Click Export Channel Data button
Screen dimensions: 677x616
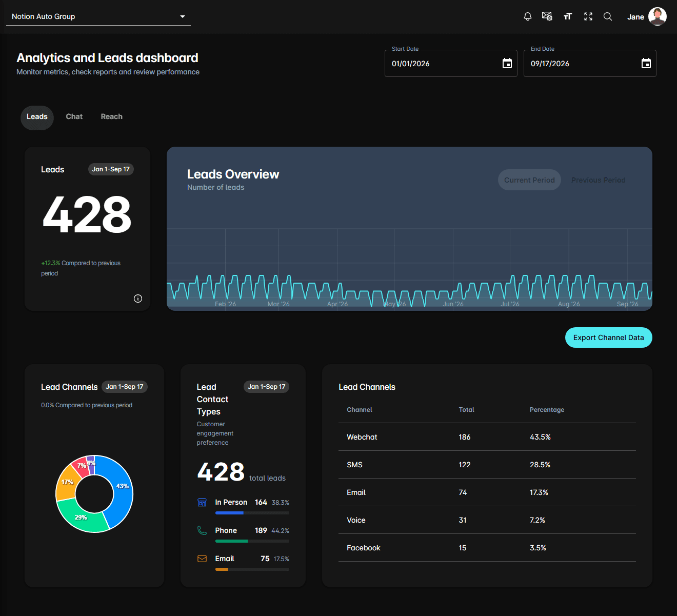tap(609, 337)
